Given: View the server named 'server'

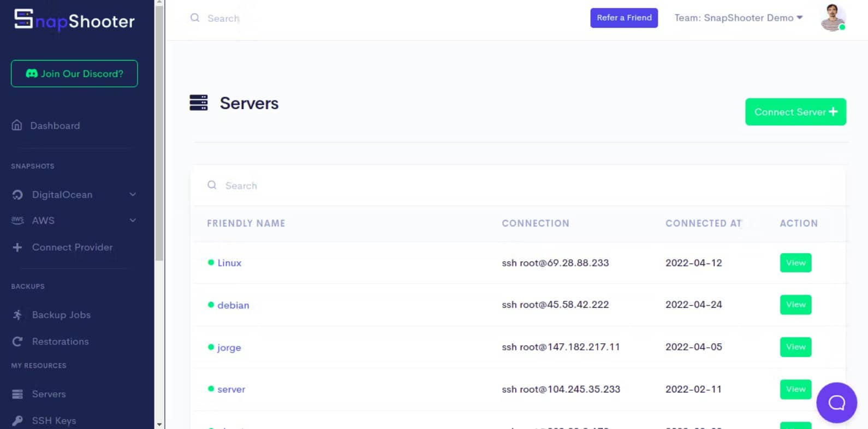Looking at the screenshot, I should (x=795, y=389).
